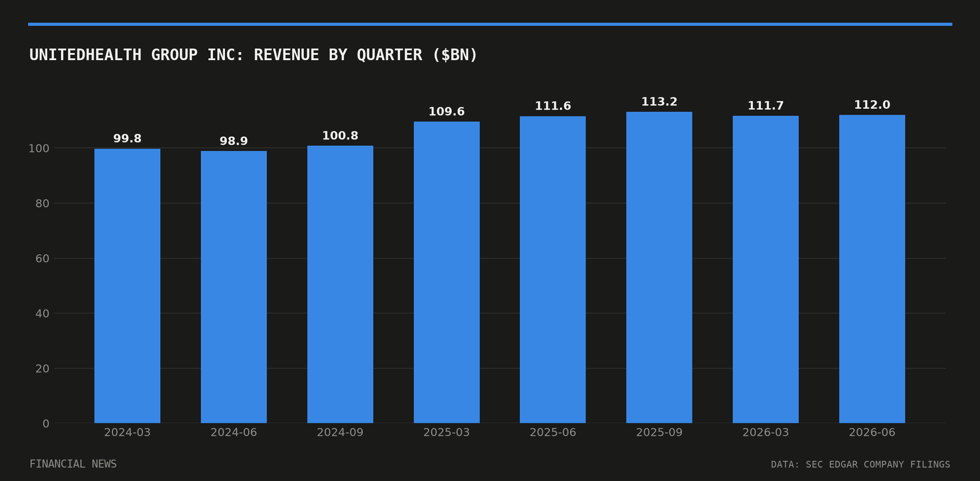Select the 2024-09 revenue bar
This screenshot has height=481, width=980.
click(340, 284)
